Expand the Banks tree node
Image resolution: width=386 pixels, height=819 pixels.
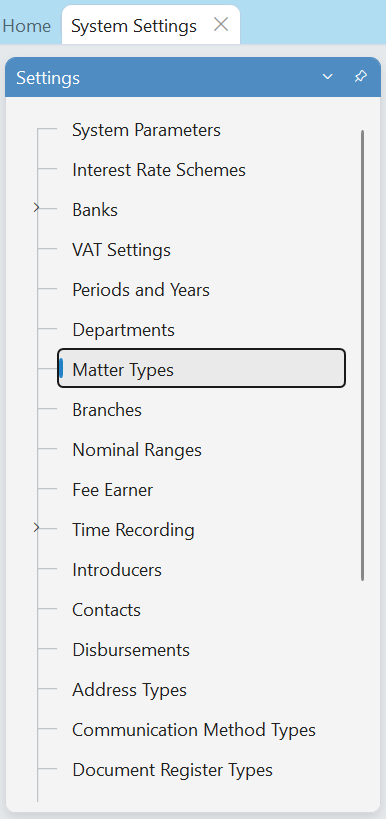[x=37, y=208]
